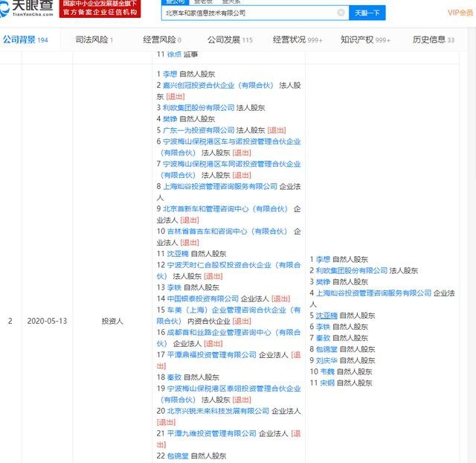Image resolution: width=476 pixels, height=463 pixels.
Task: Switch to the 经营风险 tab
Action: point(162,39)
